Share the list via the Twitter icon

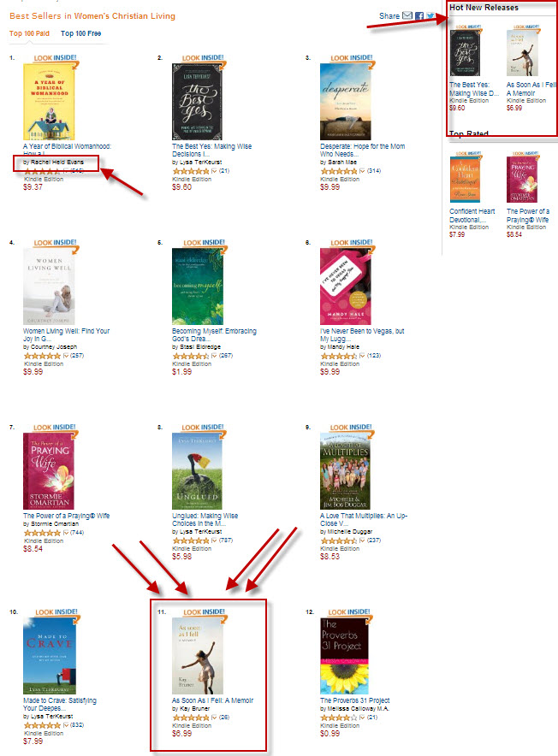point(430,15)
